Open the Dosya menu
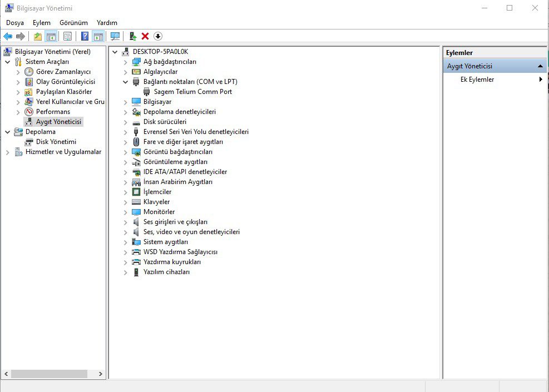Viewport: 549px width, 392px height. 15,23
